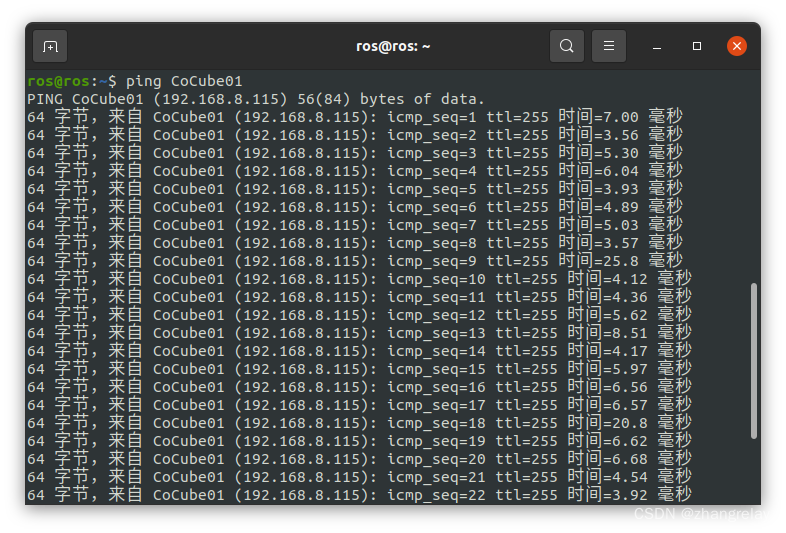This screenshot has height=533, width=786.
Task: Minimize the terminal window
Action: (657, 46)
